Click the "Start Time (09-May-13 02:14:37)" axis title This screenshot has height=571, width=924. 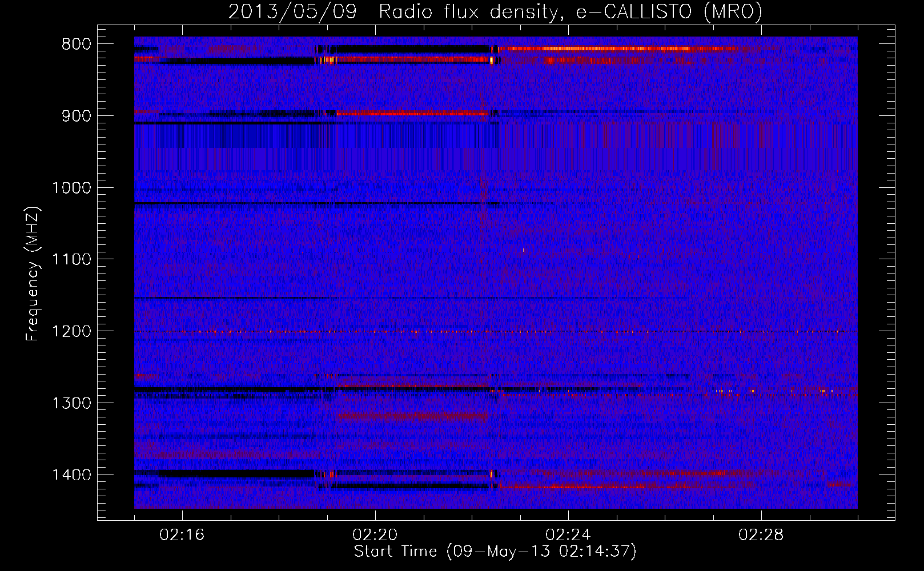click(x=495, y=552)
